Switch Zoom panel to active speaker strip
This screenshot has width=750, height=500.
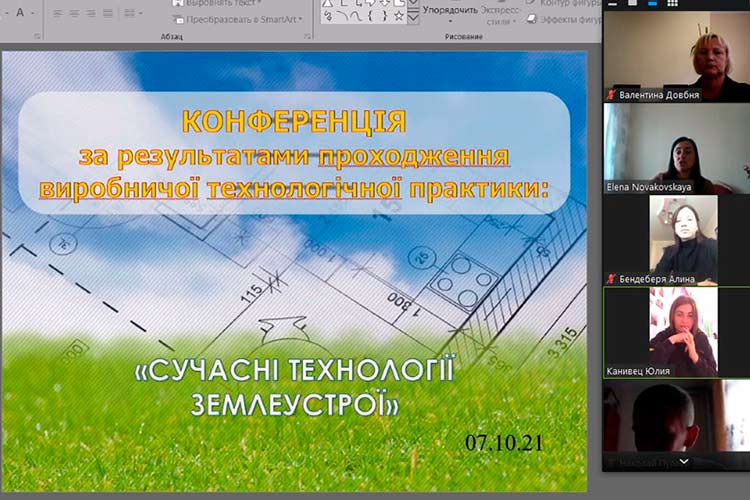pyautogui.click(x=652, y=3)
